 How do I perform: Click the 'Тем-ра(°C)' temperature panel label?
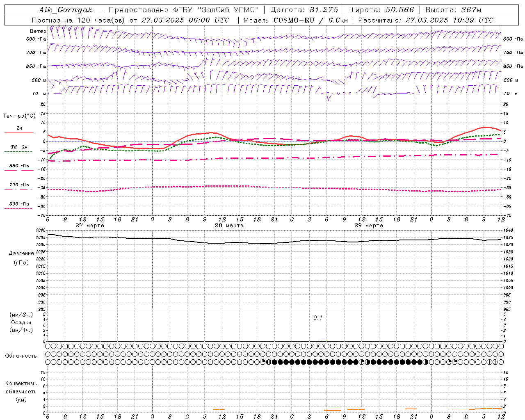pyautogui.click(x=19, y=116)
